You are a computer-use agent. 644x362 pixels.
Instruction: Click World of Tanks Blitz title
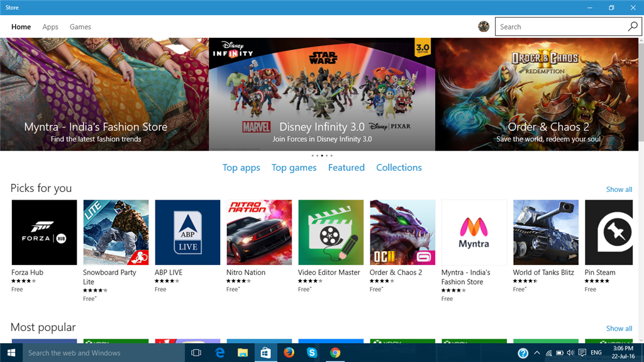coord(543,273)
